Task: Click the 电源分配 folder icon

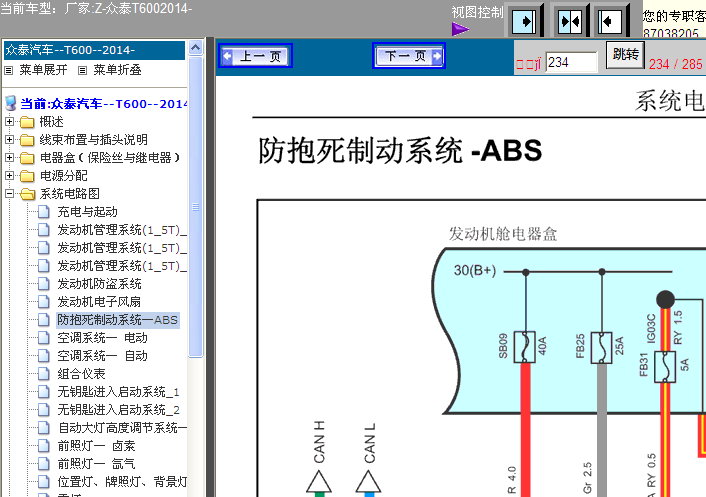Action: coord(27,176)
